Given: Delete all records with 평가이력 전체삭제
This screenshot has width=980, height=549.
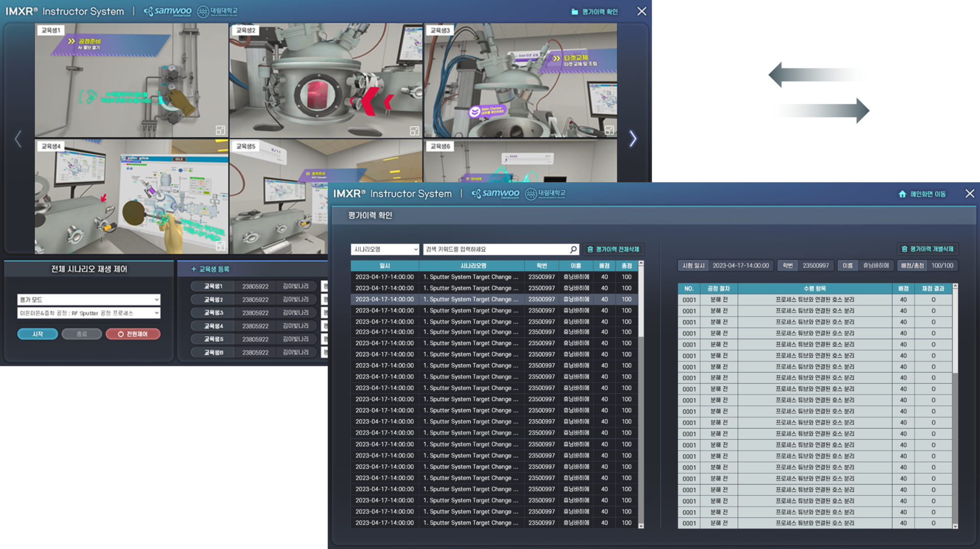Looking at the screenshot, I should pos(613,249).
